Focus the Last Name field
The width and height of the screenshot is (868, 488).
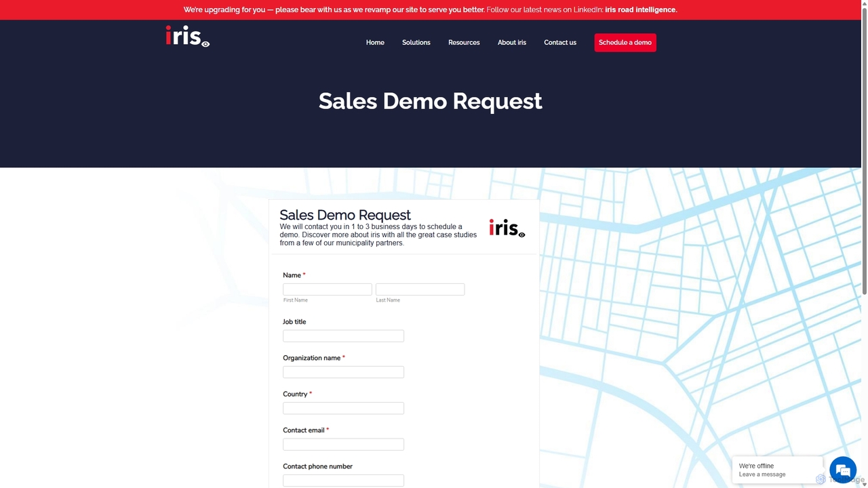[x=420, y=289]
